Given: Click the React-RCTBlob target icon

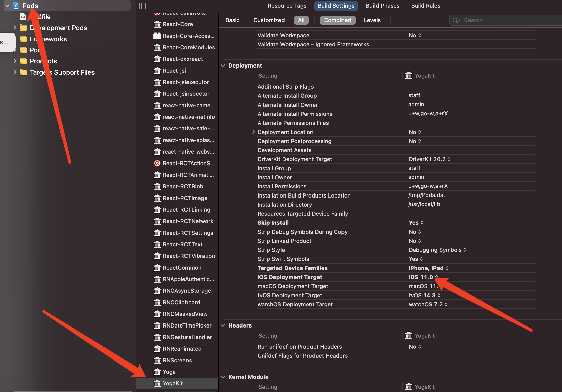Looking at the screenshot, I should (x=157, y=186).
